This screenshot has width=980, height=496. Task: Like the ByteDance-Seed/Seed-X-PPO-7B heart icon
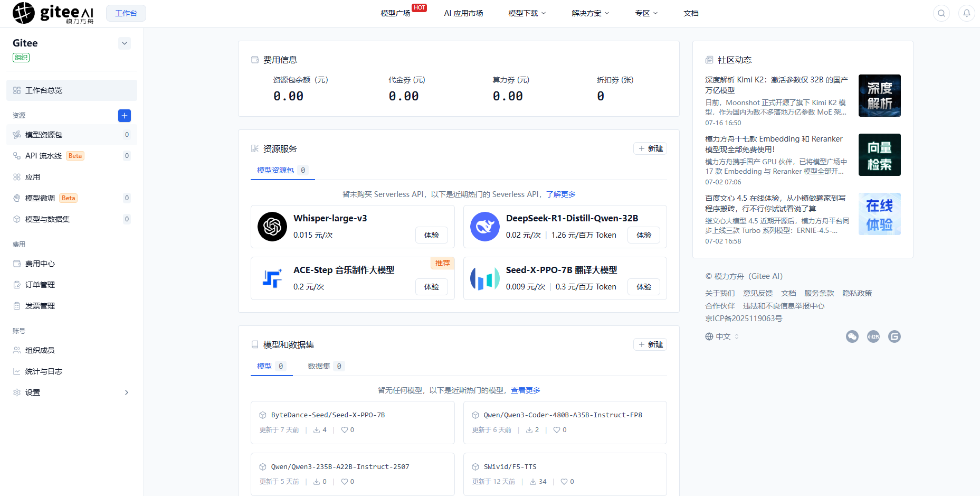tap(345, 430)
